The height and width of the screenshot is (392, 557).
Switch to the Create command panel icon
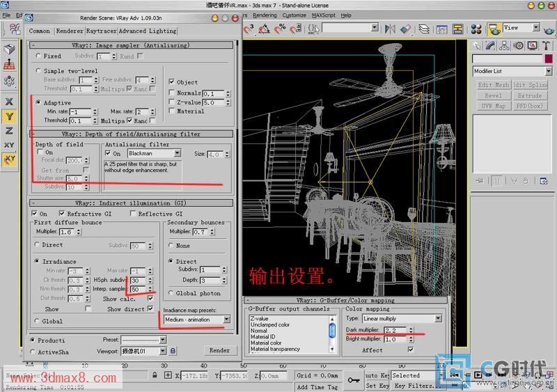tap(477, 46)
